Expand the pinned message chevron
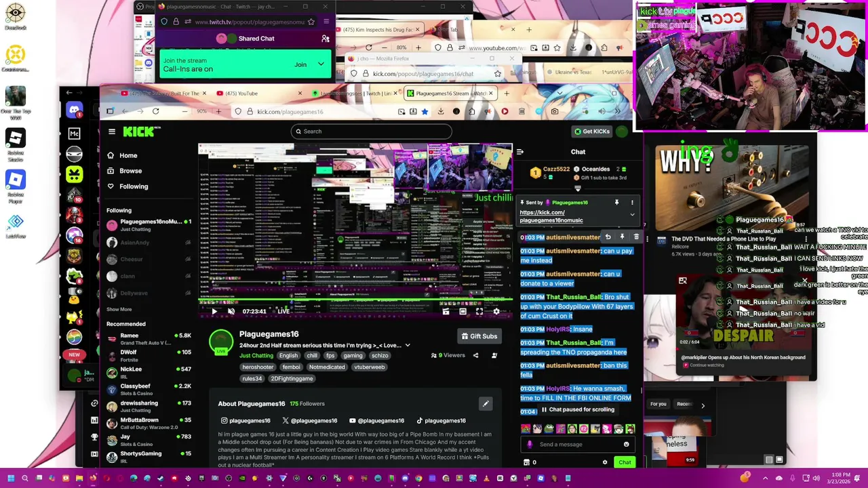Screen dimensions: 868x488 [x=632, y=215]
